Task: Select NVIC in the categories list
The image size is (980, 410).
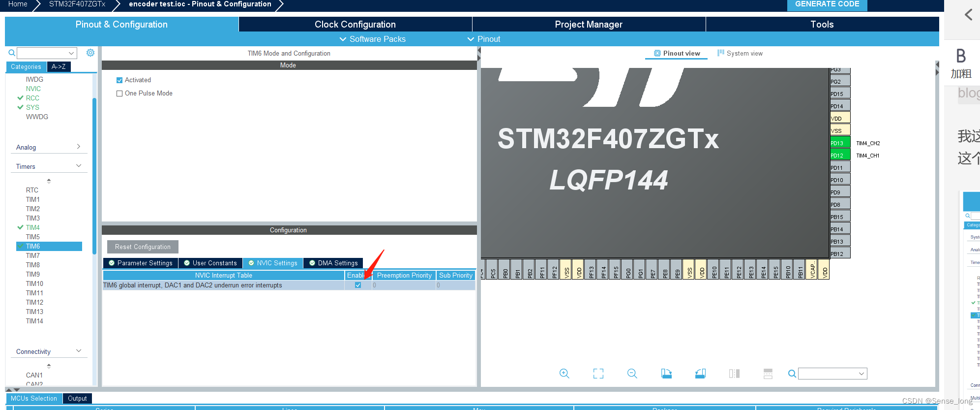Action: tap(33, 89)
